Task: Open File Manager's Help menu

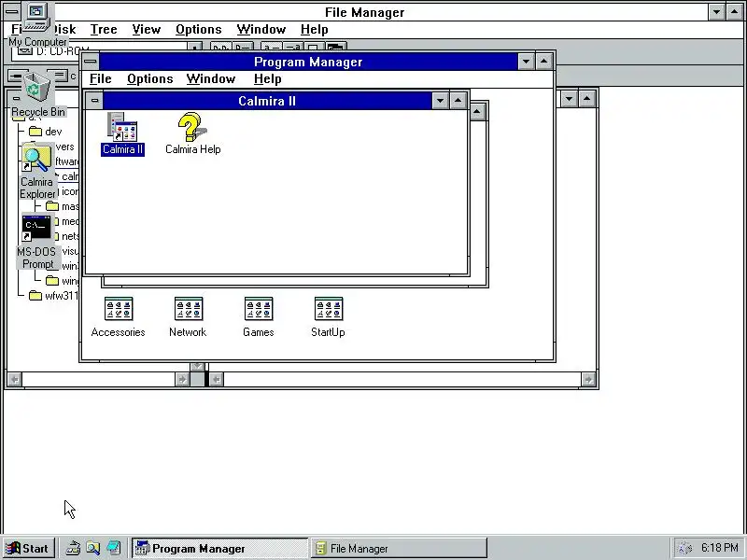Action: [x=315, y=30]
